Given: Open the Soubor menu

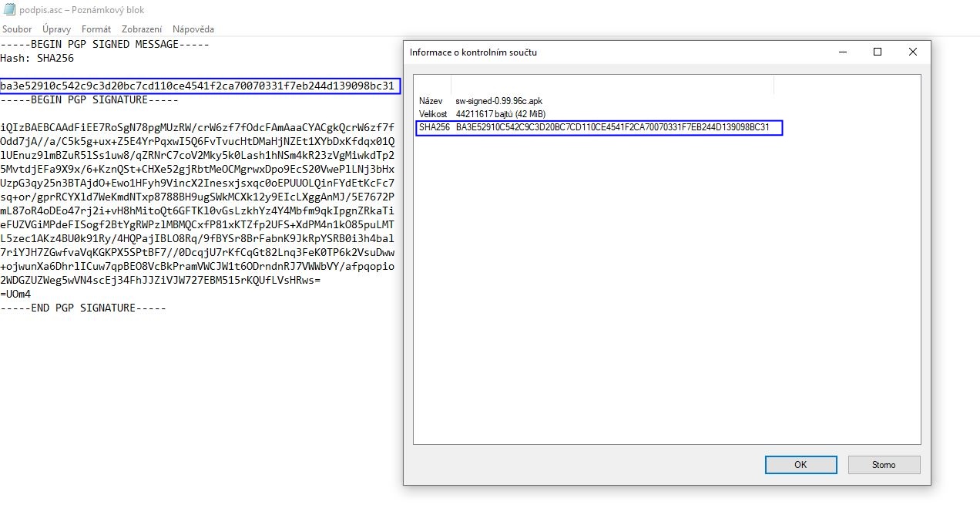Looking at the screenshot, I should pos(17,29).
